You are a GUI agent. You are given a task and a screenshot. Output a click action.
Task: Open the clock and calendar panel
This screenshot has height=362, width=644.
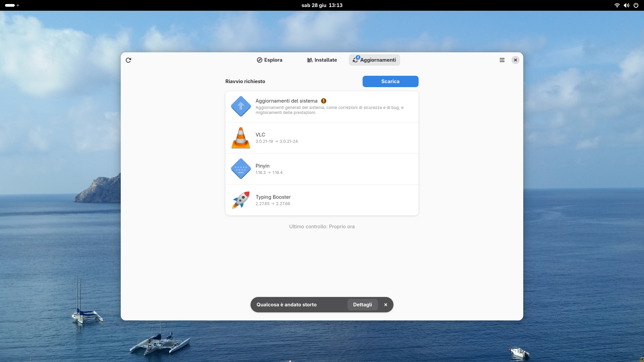click(322, 5)
